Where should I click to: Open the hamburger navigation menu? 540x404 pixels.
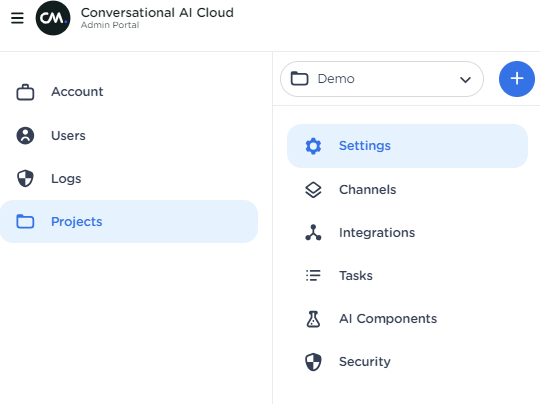point(17,18)
